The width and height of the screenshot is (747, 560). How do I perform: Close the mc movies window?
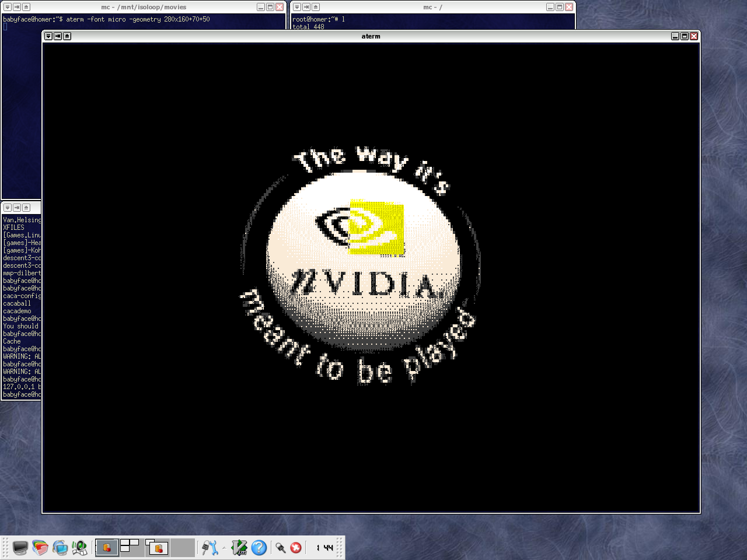pos(280,7)
